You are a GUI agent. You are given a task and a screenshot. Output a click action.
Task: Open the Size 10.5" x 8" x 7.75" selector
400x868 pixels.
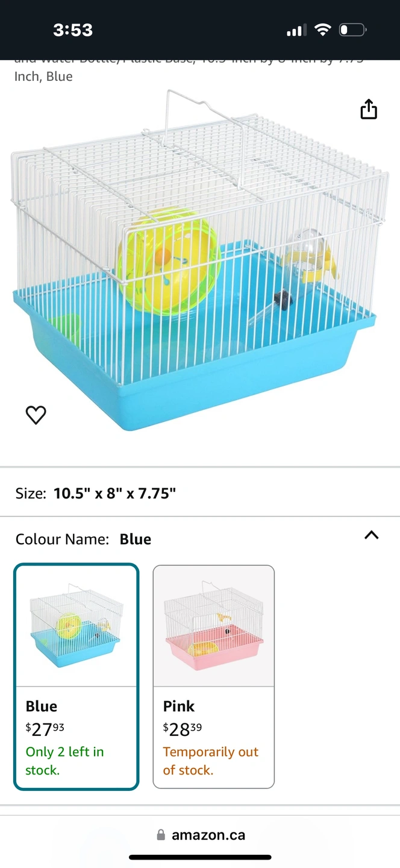click(200, 493)
